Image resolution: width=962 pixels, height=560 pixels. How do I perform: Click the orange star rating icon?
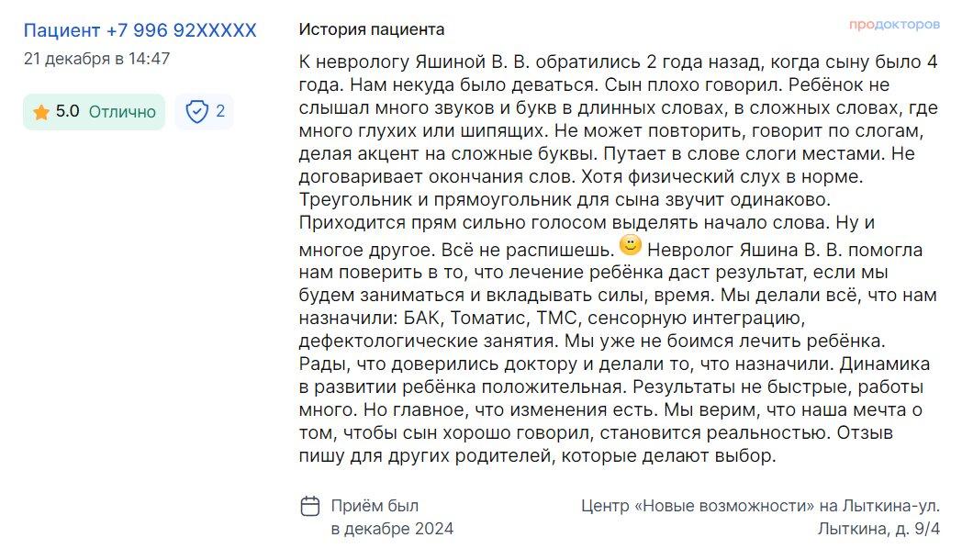point(41,112)
